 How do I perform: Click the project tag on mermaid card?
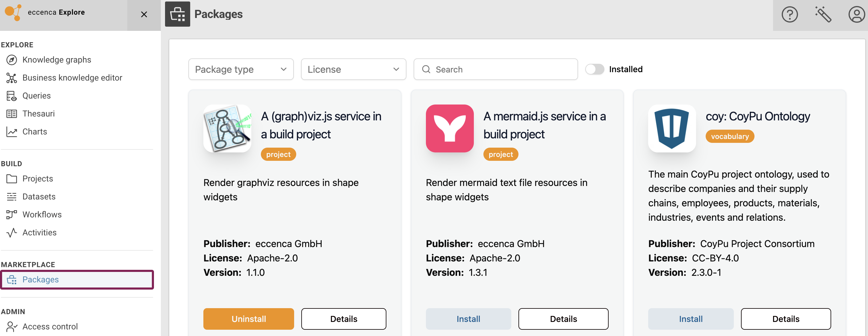point(501,154)
